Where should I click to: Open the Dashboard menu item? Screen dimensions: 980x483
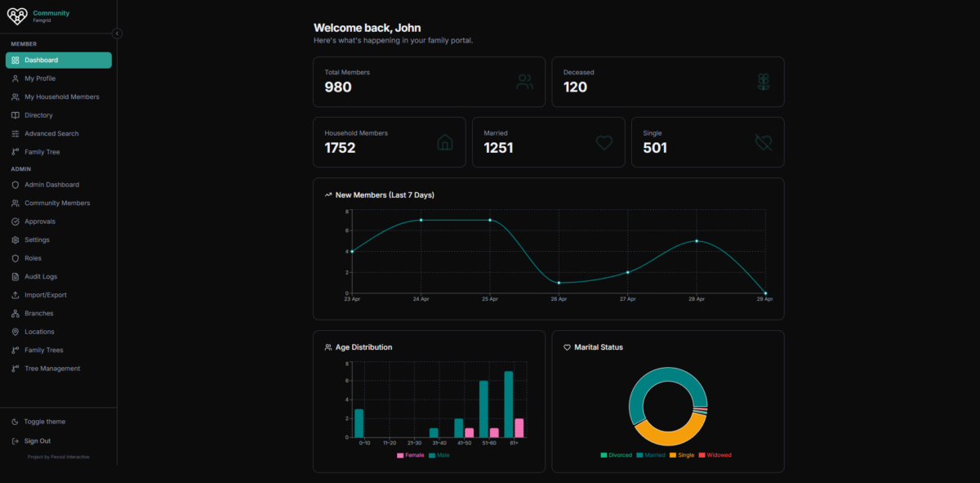coord(58,60)
